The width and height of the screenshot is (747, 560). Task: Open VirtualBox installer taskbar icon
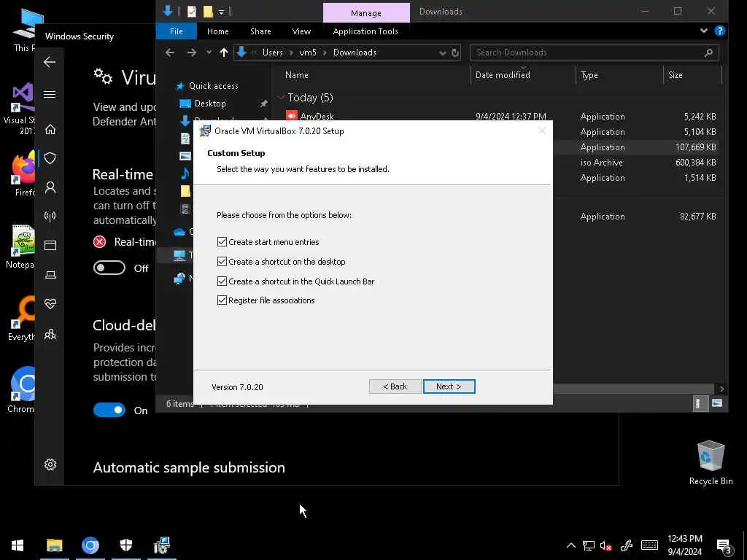[162, 545]
